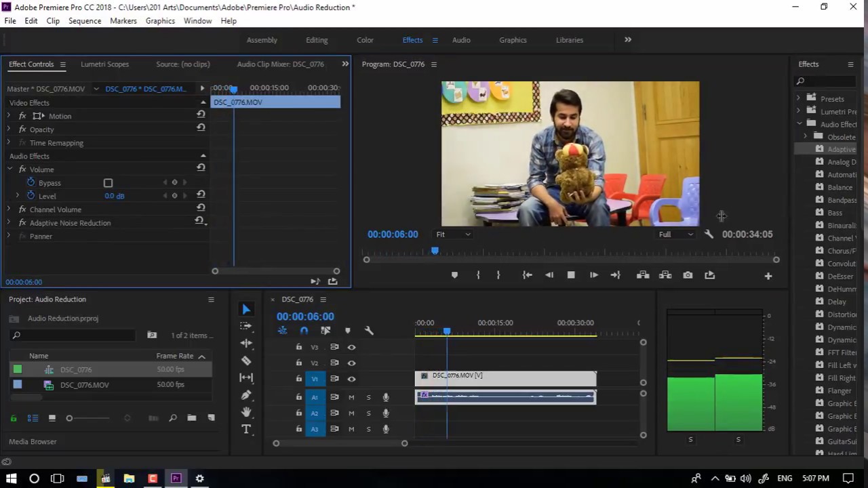The image size is (868, 488).
Task: Open the Lumetri Scopes tab
Action: [x=104, y=64]
